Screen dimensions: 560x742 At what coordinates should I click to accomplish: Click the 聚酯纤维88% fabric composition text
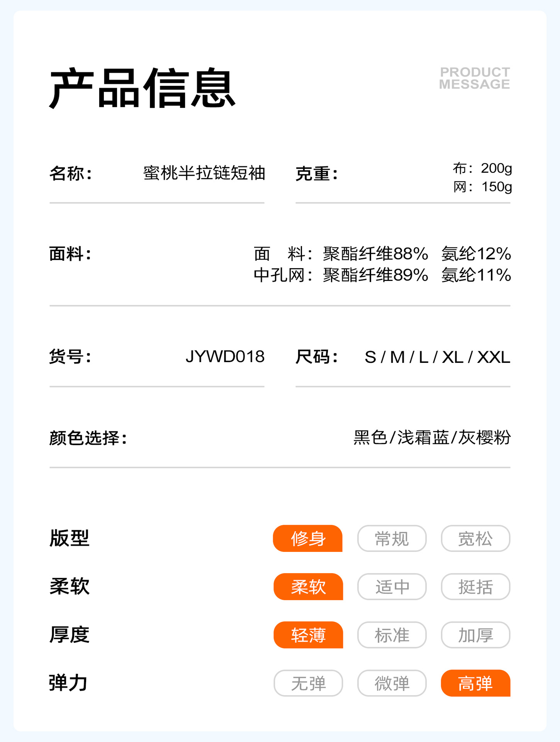coord(375,254)
